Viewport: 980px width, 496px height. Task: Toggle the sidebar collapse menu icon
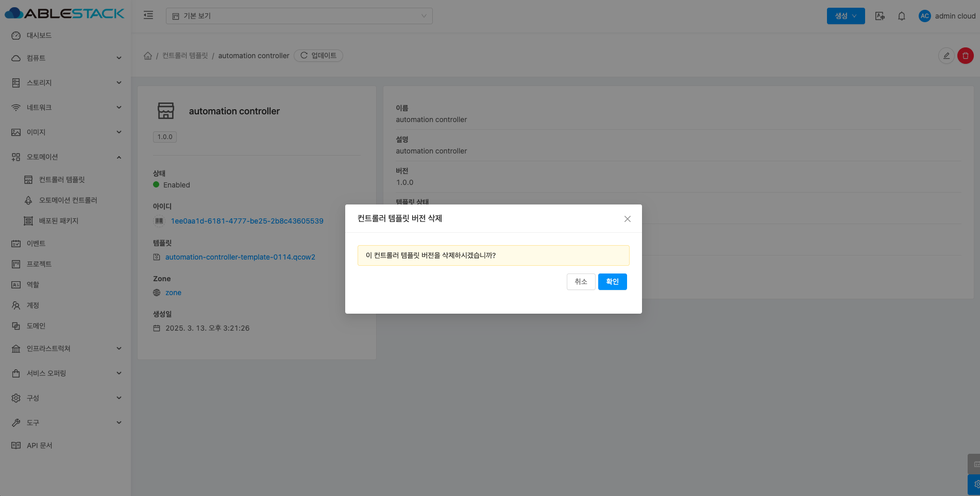[x=148, y=15]
